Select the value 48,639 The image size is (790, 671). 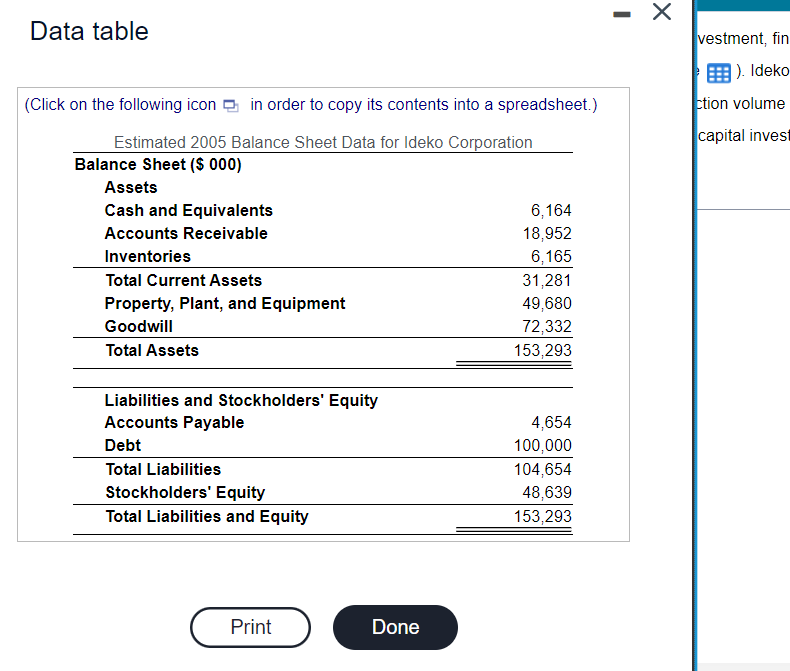547,493
